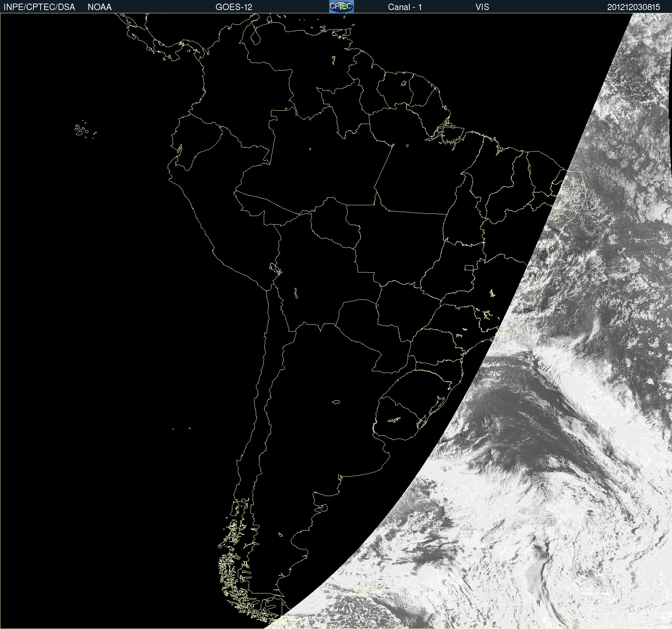Click the CPTEC logo in the header
Viewport: 672px width, 629px height.
point(341,6)
